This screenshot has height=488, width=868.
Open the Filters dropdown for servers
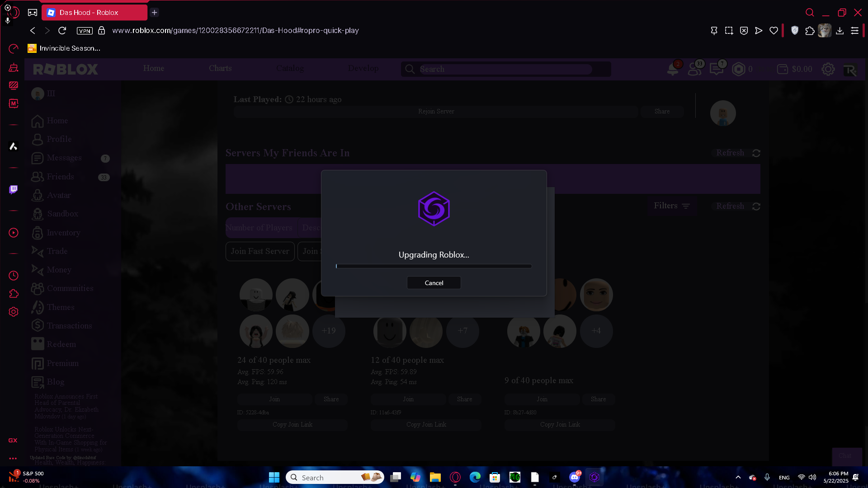point(672,206)
